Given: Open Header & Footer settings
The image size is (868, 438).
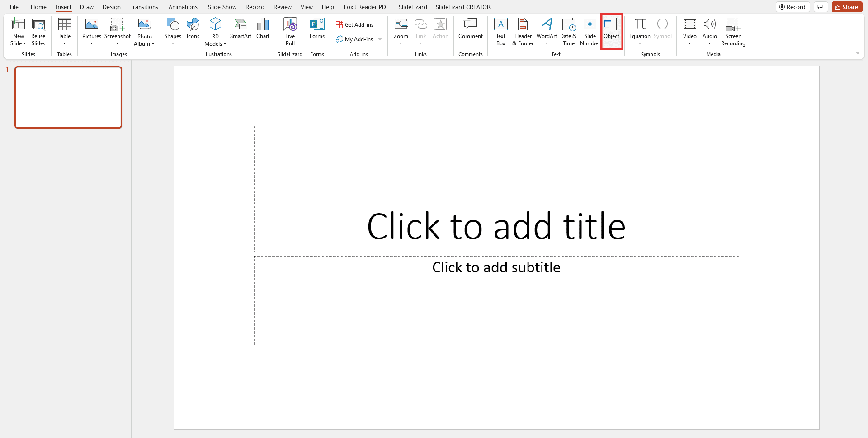Looking at the screenshot, I should pos(523,31).
